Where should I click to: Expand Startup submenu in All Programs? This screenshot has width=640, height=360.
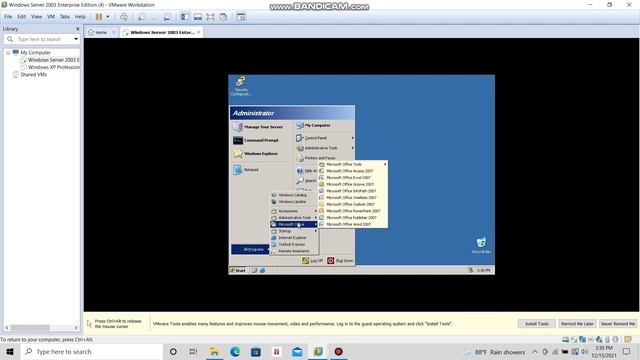[x=294, y=231]
